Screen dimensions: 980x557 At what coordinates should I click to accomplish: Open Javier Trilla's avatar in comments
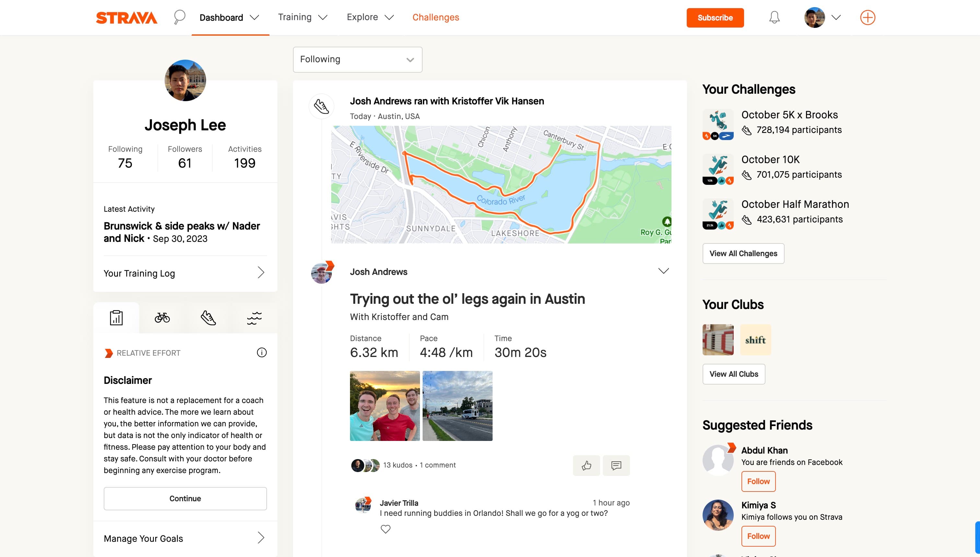coord(363,505)
